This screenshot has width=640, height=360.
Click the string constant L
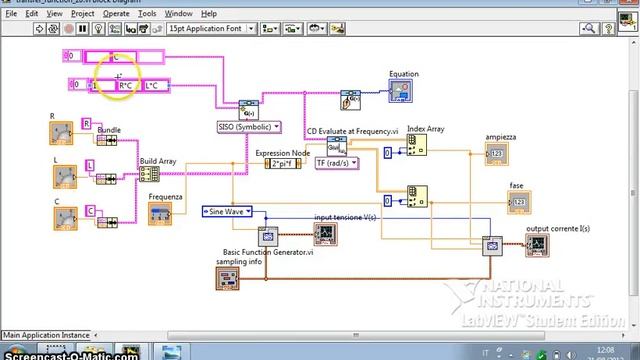click(90, 165)
